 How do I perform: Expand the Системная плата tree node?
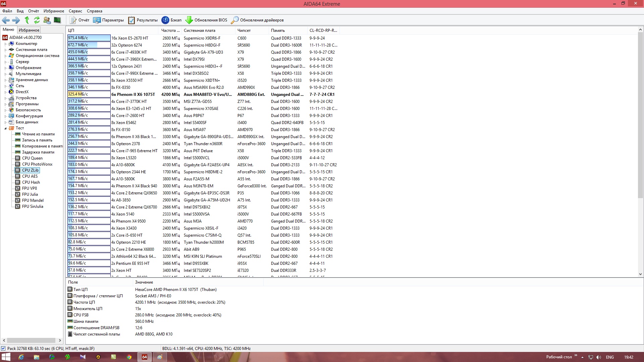(5, 50)
